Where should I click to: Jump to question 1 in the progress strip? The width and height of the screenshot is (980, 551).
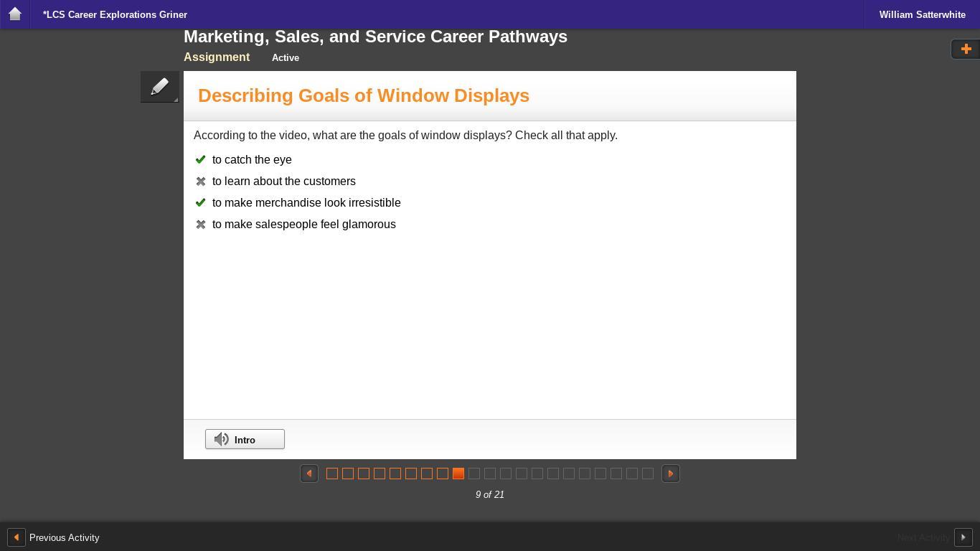(332, 474)
